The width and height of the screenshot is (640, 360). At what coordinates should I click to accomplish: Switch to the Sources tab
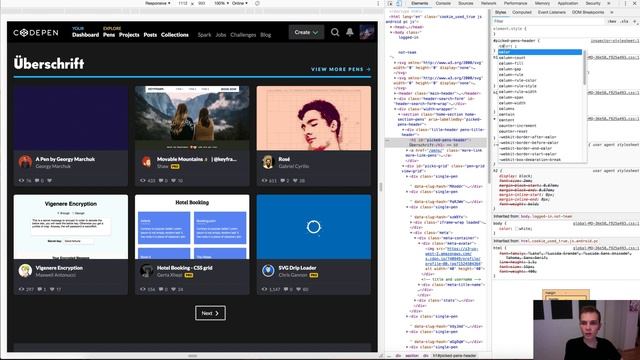[465, 3]
